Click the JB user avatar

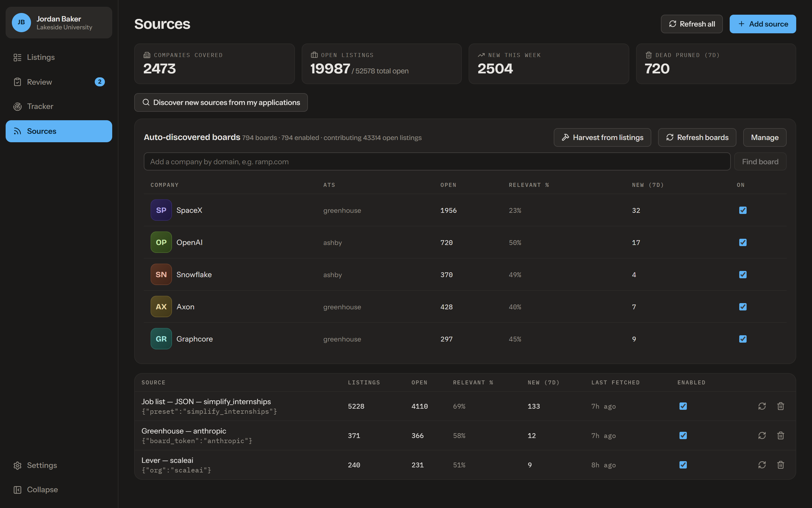[x=21, y=23]
